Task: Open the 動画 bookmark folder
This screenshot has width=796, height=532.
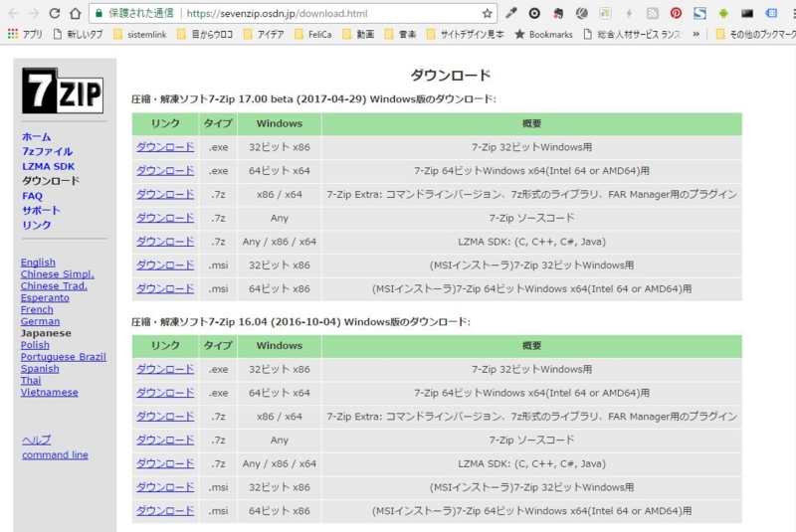Action: (358, 34)
